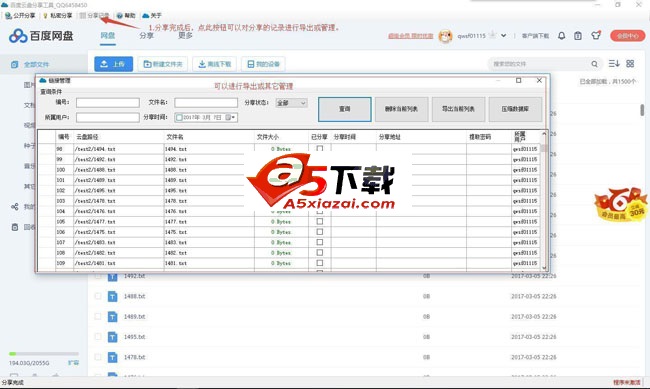The image size is (650, 389).
Task: Toggle 已分享 checkbox for row 107
Action: tap(320, 242)
